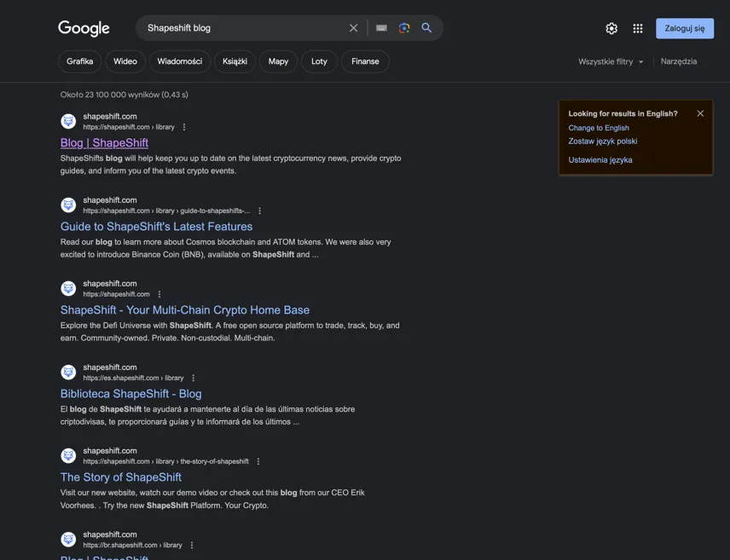Choose Zostaw język polski
The image size is (730, 560).
tap(602, 141)
